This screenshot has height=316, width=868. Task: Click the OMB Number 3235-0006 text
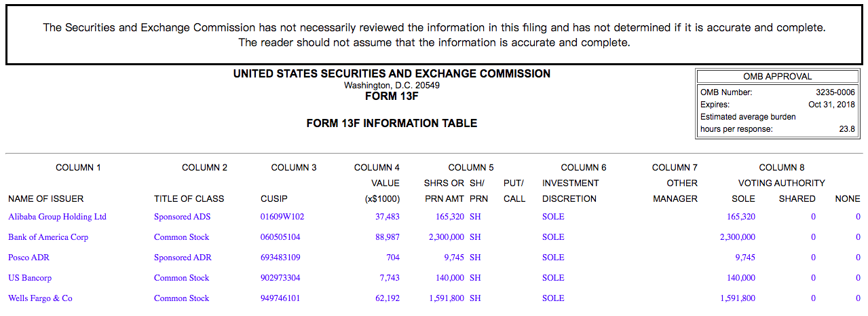tap(835, 92)
